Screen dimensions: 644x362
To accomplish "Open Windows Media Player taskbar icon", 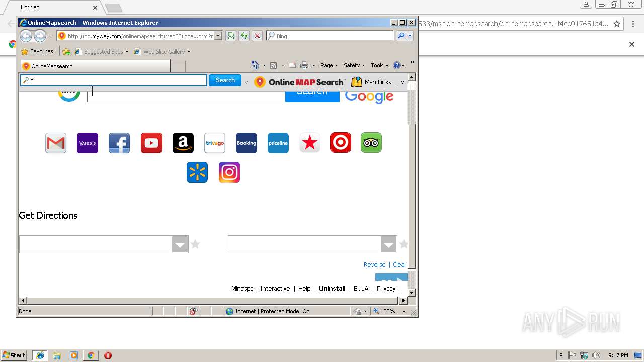I will 74,355.
